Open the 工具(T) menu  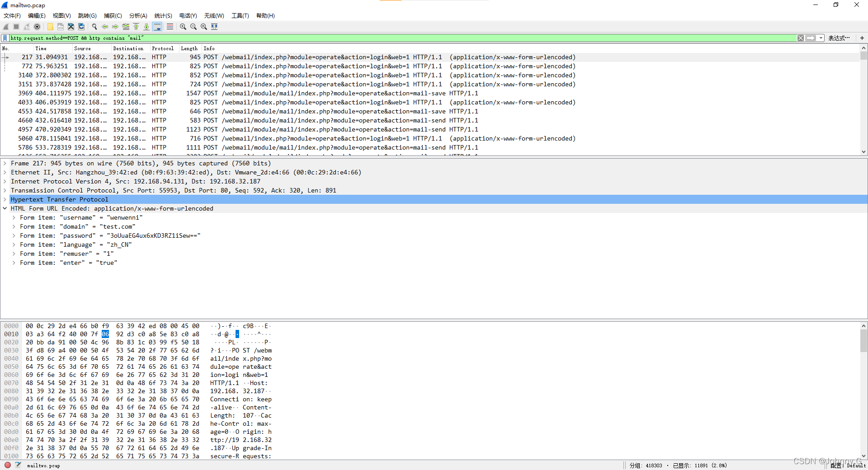240,16
